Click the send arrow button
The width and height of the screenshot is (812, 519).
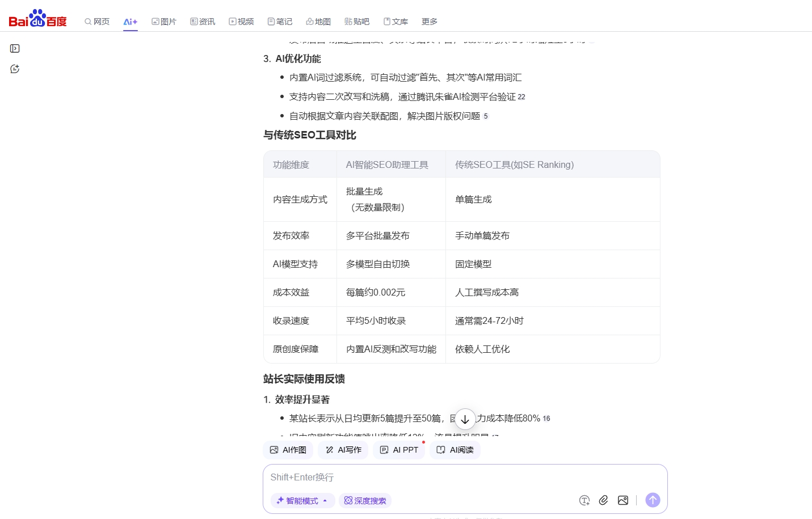[652, 500]
